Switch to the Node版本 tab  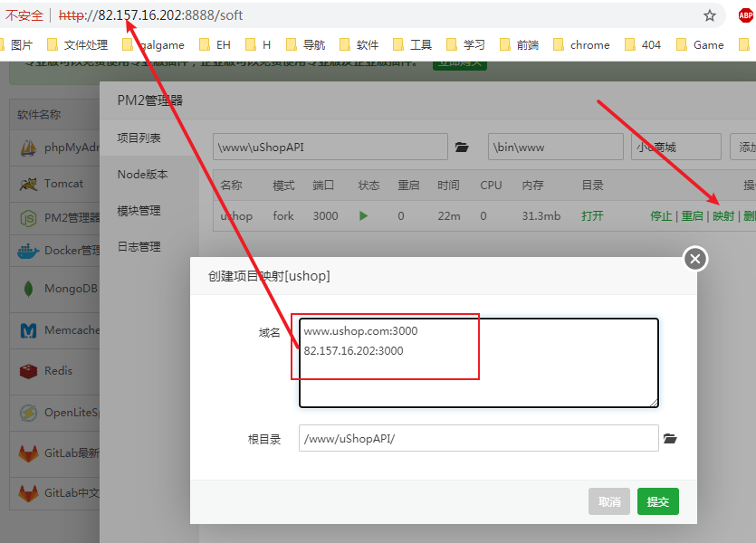coord(142,174)
